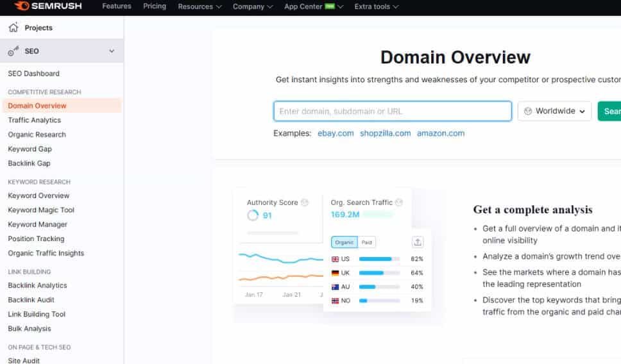Click the Domain Overview page title
The height and width of the screenshot is (364, 621).
[x=455, y=58]
